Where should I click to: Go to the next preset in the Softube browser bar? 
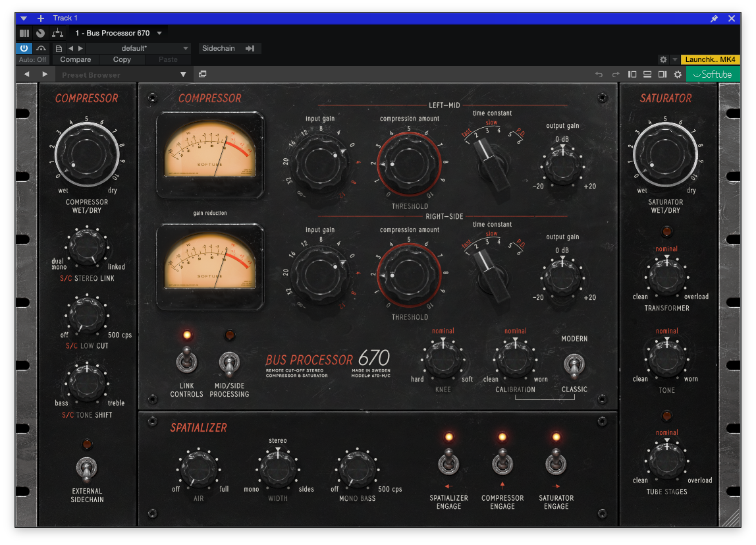click(x=45, y=74)
